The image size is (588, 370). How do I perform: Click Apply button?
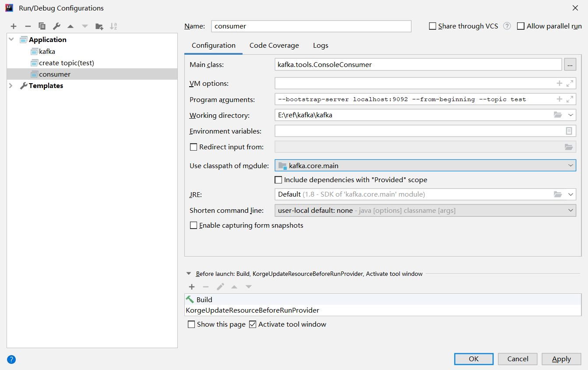pos(561,359)
